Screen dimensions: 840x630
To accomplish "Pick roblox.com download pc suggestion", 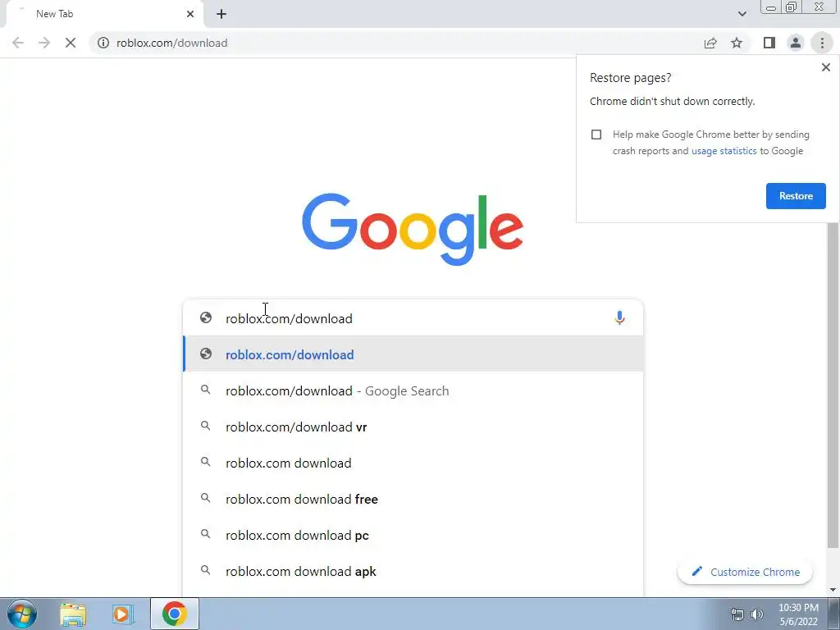I will pyautogui.click(x=413, y=535).
